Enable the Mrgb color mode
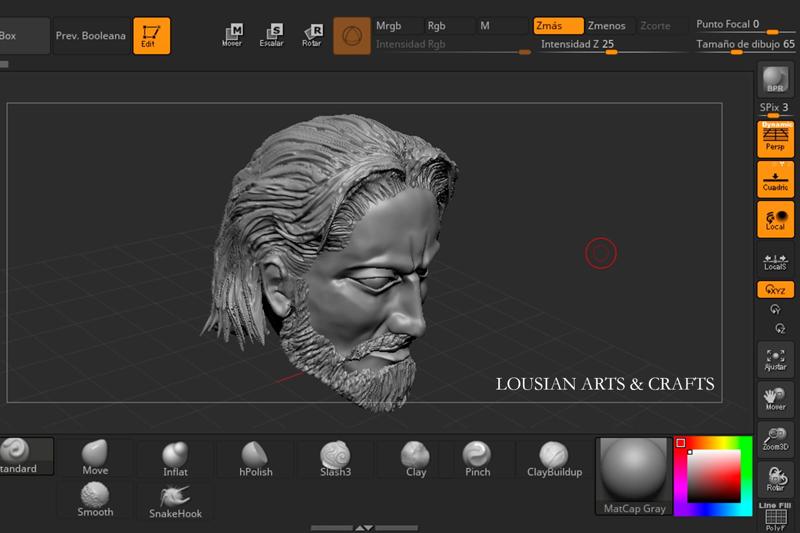The width and height of the screenshot is (800, 533). [397, 26]
